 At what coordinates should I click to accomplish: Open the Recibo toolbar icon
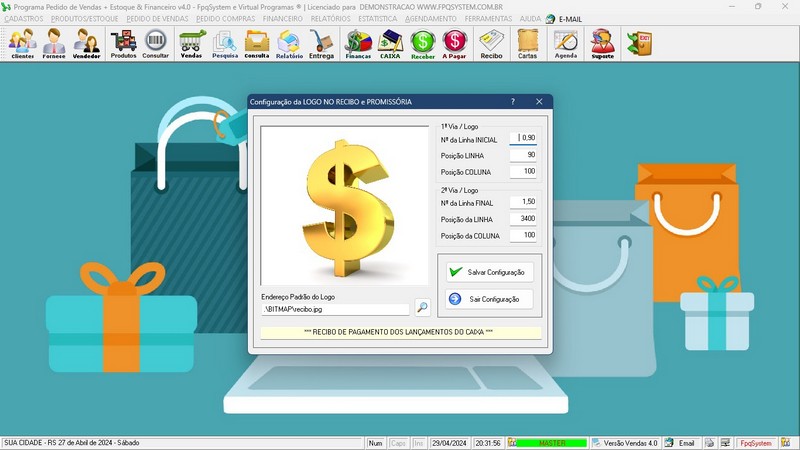pyautogui.click(x=491, y=44)
